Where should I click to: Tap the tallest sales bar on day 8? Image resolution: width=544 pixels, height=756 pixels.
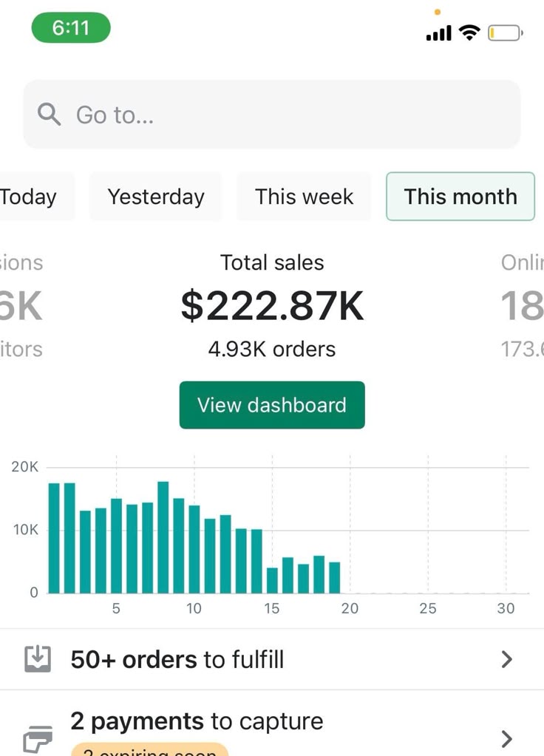coord(163,537)
